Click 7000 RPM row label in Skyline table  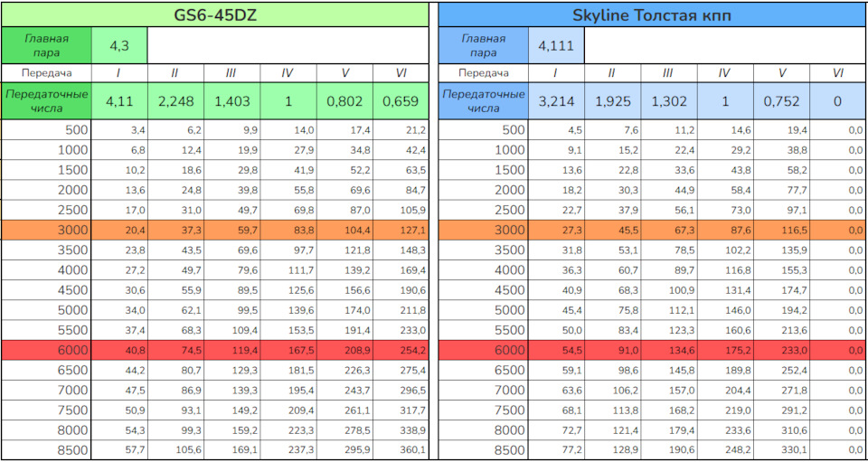[483, 390]
